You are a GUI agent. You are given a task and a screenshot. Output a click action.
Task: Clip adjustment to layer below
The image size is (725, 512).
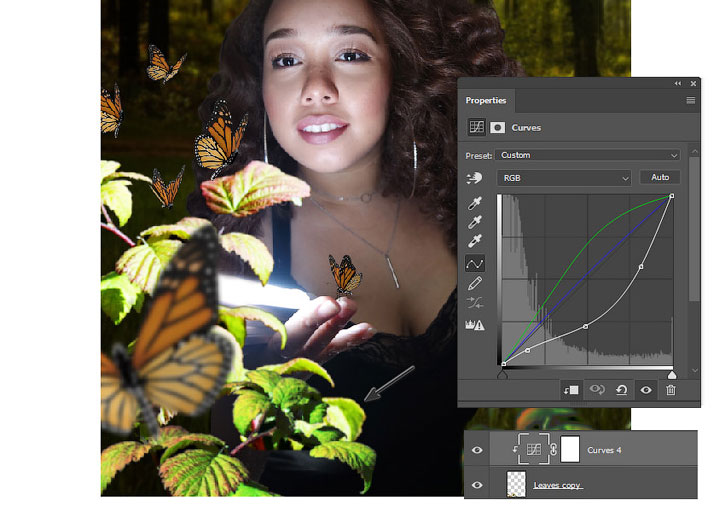[571, 390]
